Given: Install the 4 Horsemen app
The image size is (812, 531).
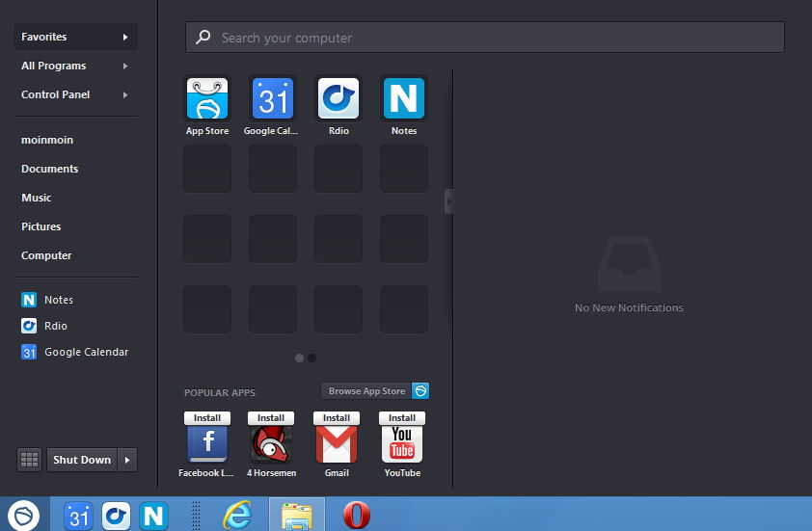Looking at the screenshot, I should click(x=271, y=417).
